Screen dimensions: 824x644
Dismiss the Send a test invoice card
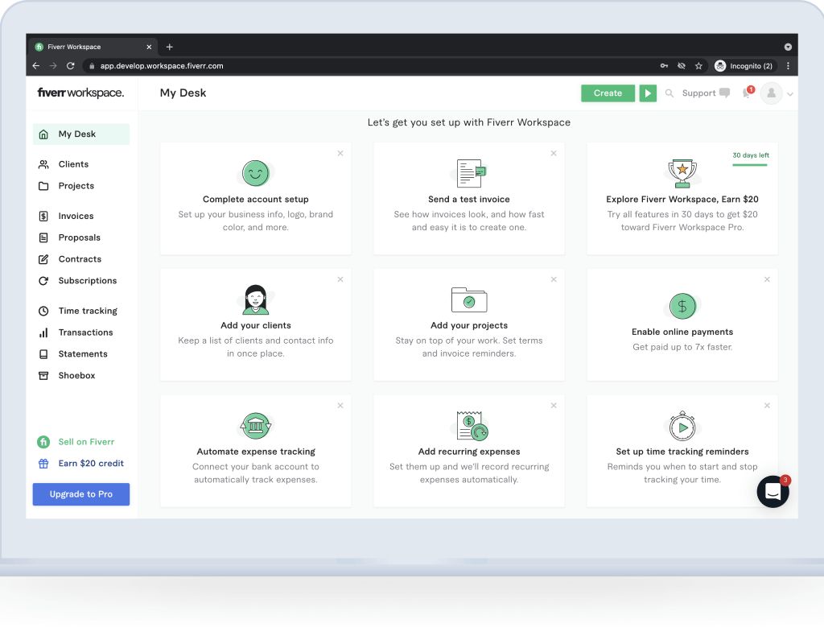[x=554, y=153]
